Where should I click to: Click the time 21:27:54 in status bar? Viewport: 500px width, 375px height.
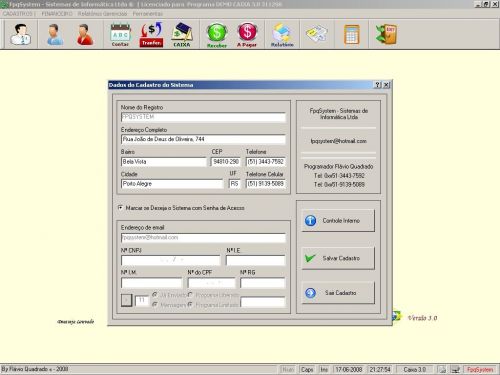tap(380, 369)
